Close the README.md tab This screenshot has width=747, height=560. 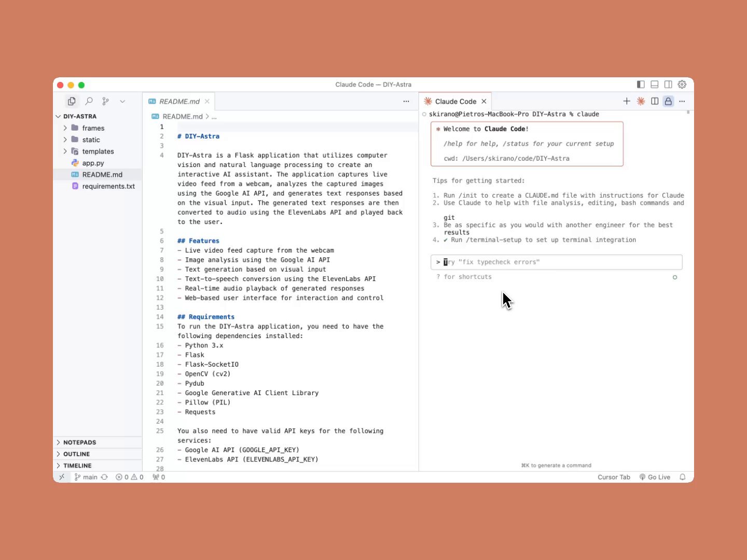click(207, 102)
